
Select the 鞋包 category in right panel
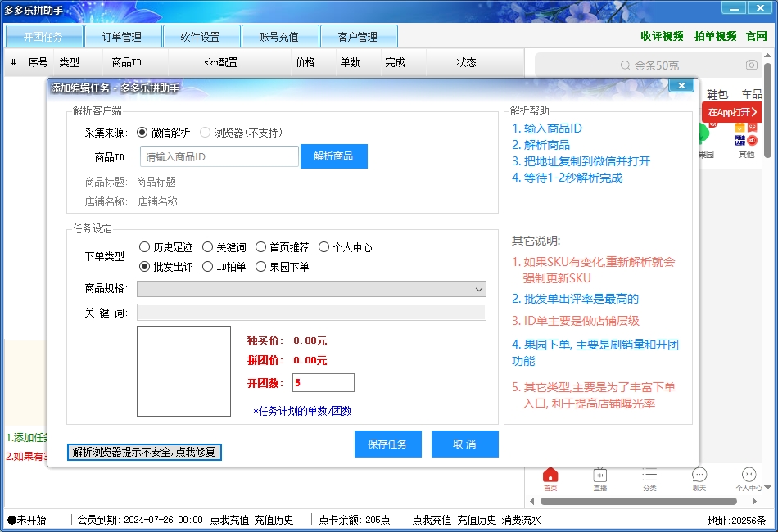click(x=717, y=94)
